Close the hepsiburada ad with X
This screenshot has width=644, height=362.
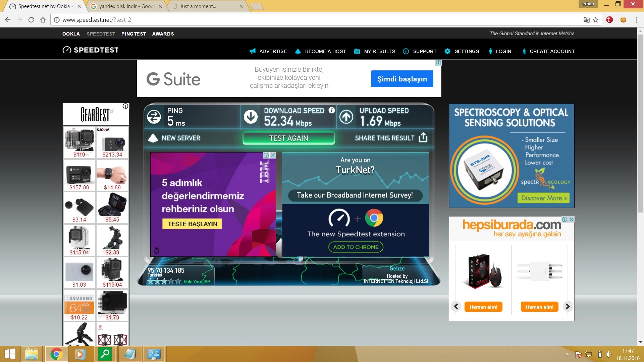[x=572, y=219]
